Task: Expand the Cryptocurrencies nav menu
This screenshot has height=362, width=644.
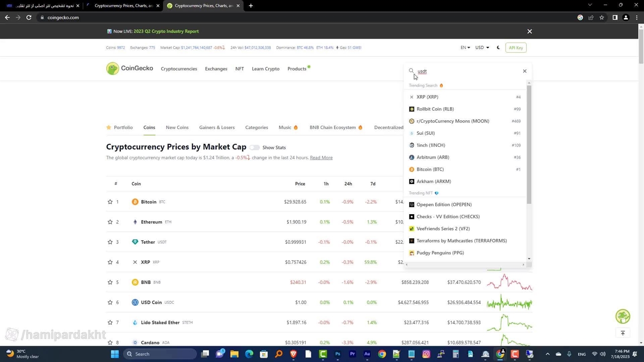Action: (179, 69)
